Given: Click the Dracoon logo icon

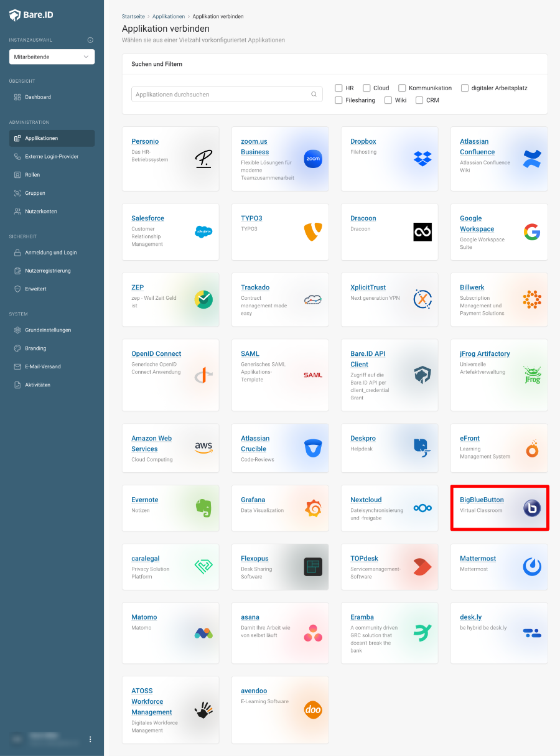Looking at the screenshot, I should pyautogui.click(x=422, y=232).
